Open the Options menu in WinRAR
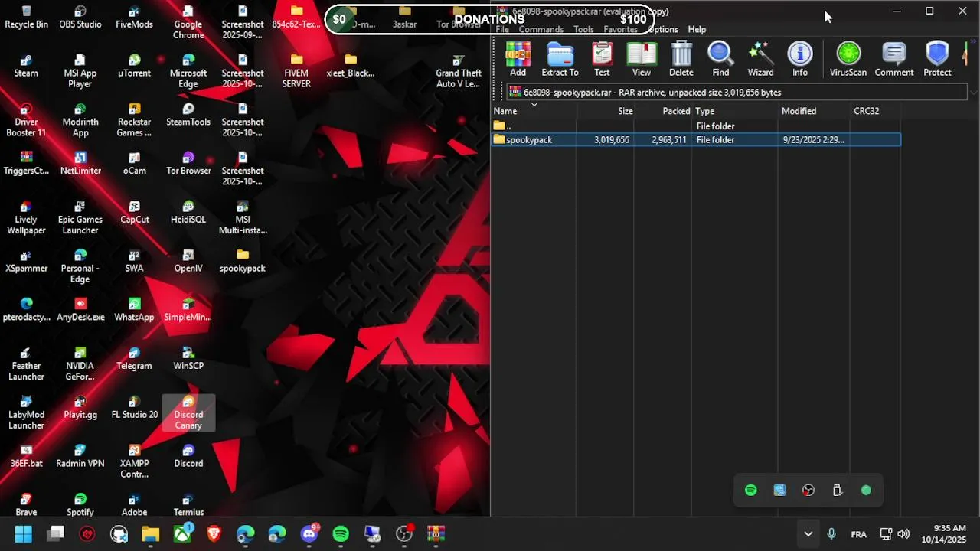980x551 pixels. 663,29
